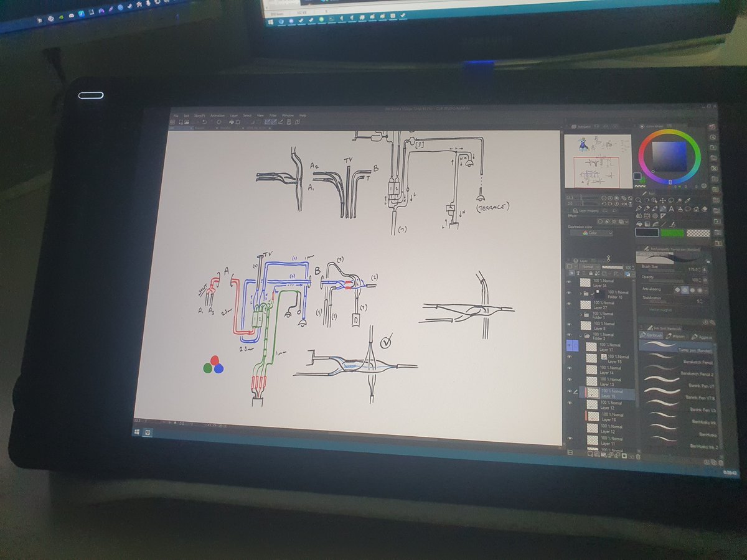Select the Ruler triangle tool

663,216
